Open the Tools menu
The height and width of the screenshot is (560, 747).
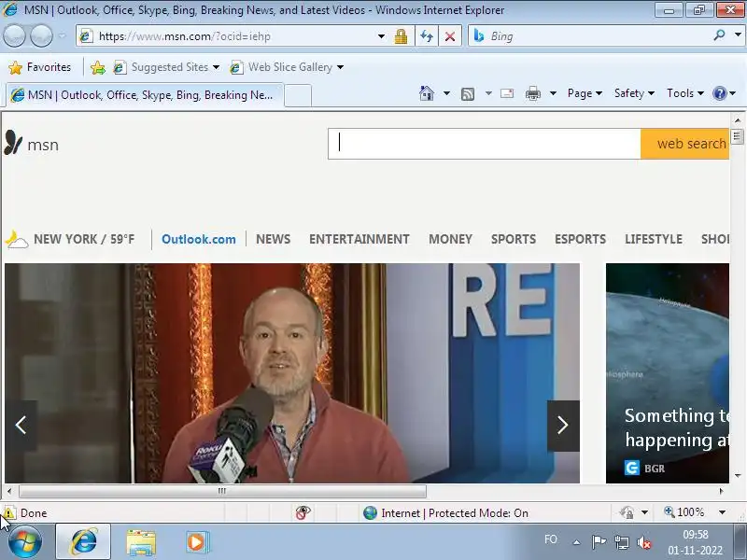point(685,93)
